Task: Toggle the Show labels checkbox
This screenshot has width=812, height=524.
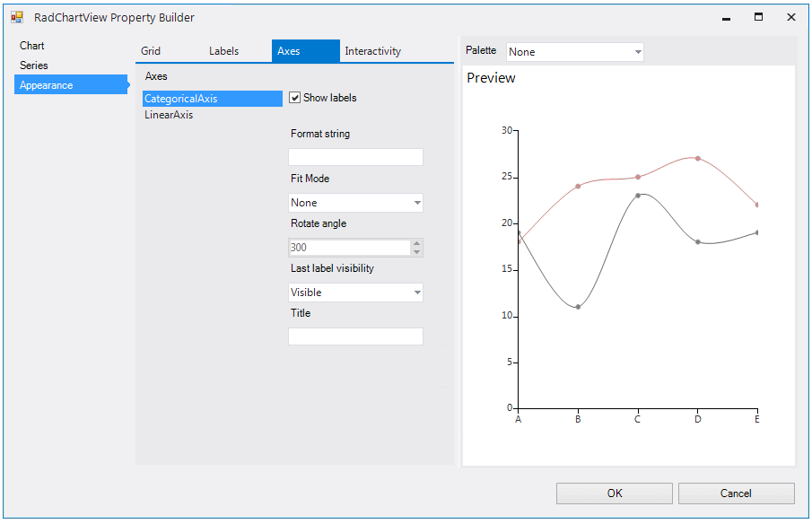Action: click(295, 98)
